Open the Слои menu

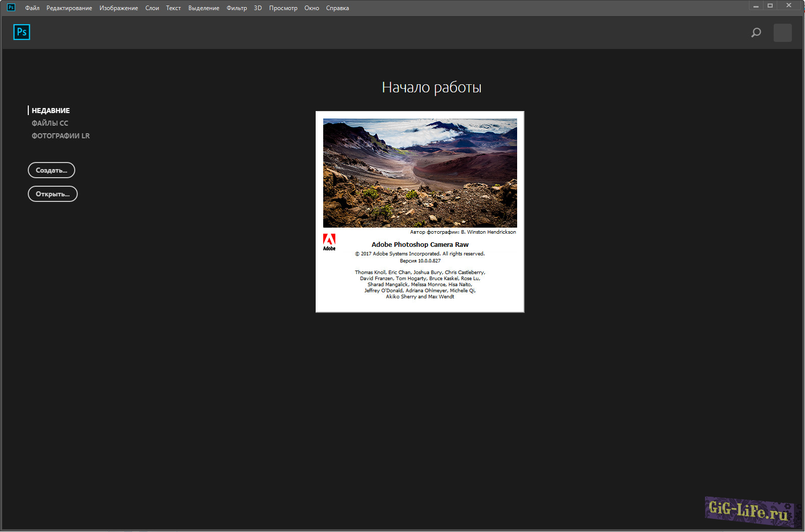pos(152,8)
